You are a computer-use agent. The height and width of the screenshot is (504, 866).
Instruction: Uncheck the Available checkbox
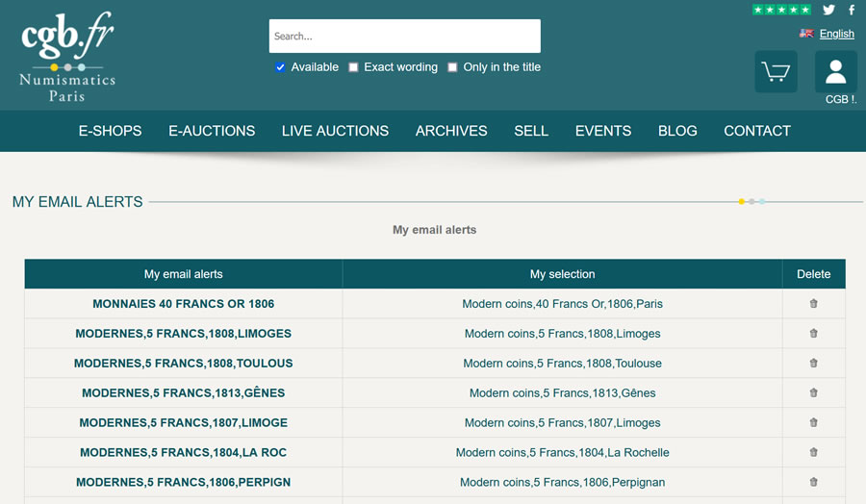281,67
